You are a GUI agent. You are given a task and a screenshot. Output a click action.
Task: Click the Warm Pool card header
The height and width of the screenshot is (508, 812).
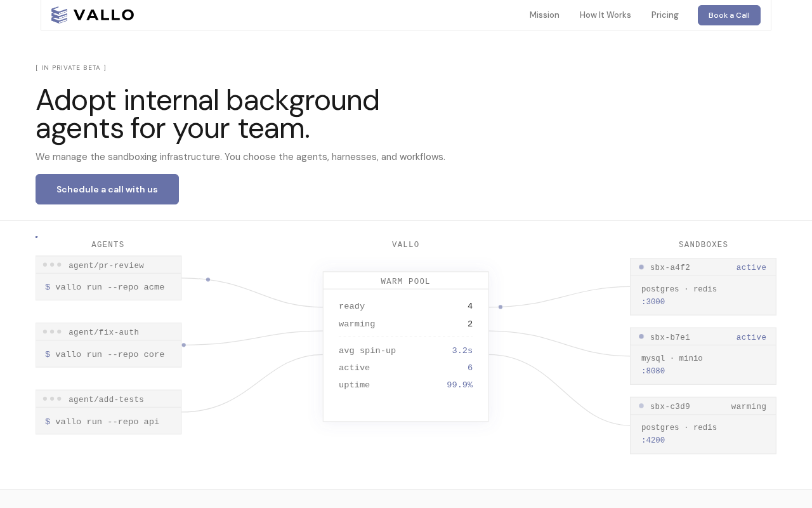(x=406, y=281)
